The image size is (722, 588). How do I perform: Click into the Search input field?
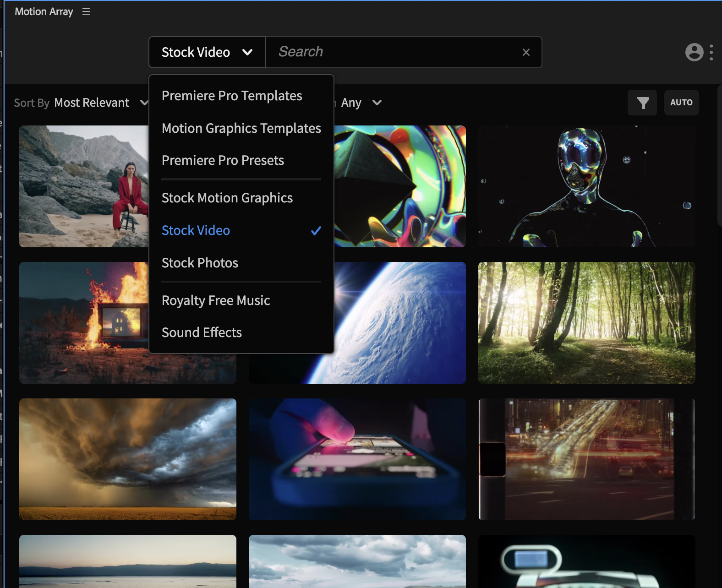(x=394, y=52)
